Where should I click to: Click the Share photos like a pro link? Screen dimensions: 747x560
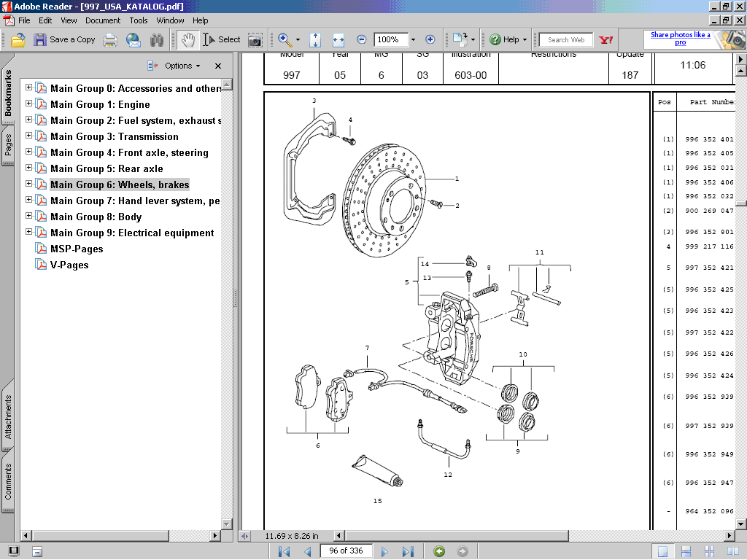pyautogui.click(x=681, y=39)
